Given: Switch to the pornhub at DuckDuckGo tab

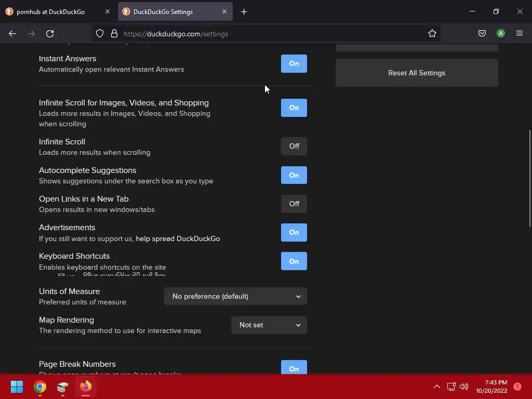Looking at the screenshot, I should tap(58, 11).
